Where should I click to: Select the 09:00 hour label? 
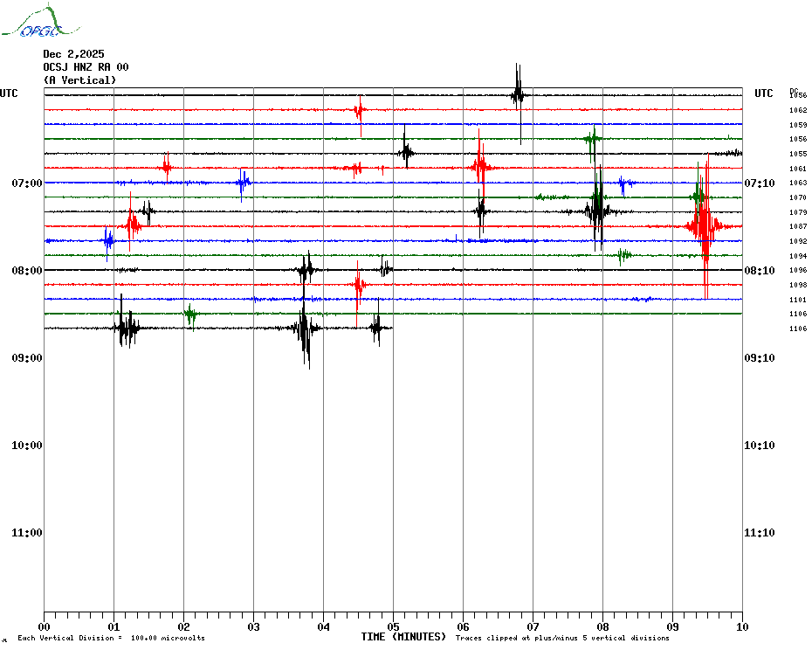tap(26, 358)
